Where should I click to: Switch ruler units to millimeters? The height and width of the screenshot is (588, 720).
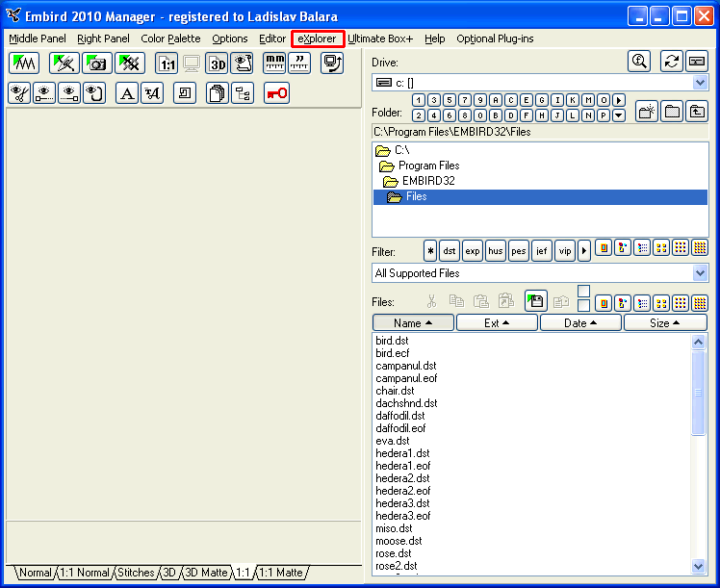pyautogui.click(x=274, y=64)
